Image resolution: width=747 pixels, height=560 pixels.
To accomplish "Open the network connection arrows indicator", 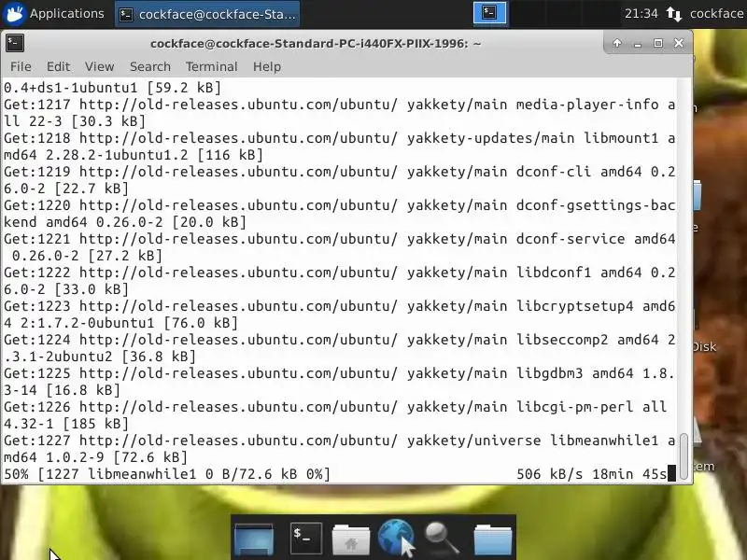I will point(674,14).
